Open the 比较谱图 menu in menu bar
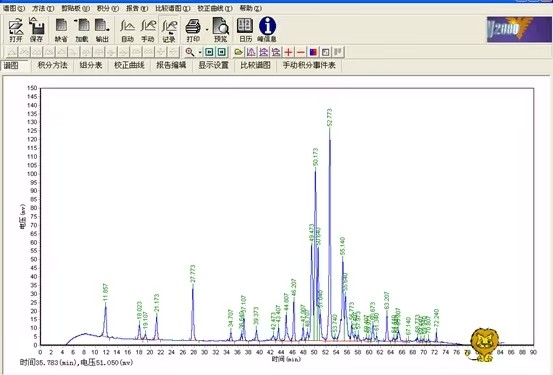The image size is (553, 375). 173,8
